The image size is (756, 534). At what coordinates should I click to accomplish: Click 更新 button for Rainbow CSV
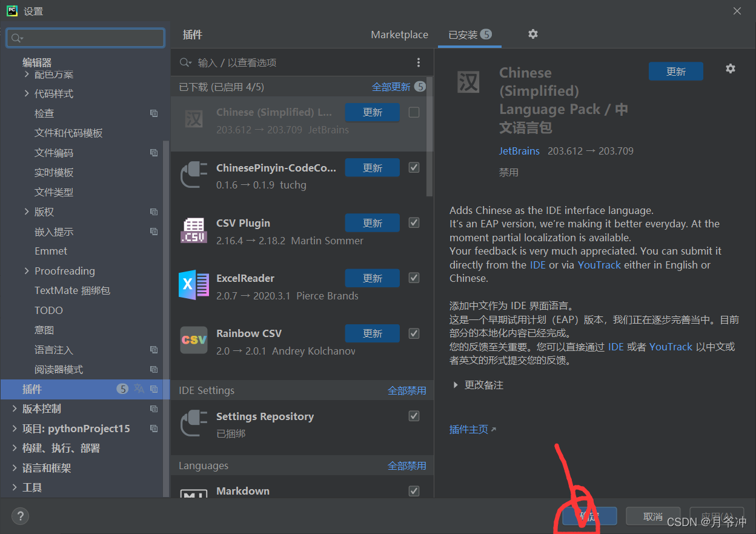(373, 333)
